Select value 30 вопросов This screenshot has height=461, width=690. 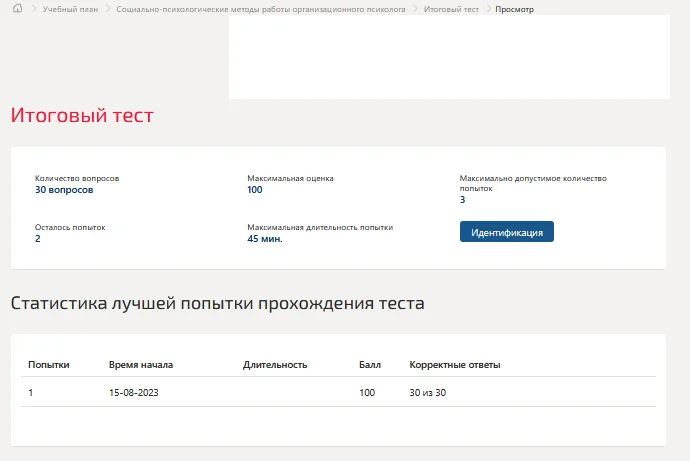[x=64, y=190]
